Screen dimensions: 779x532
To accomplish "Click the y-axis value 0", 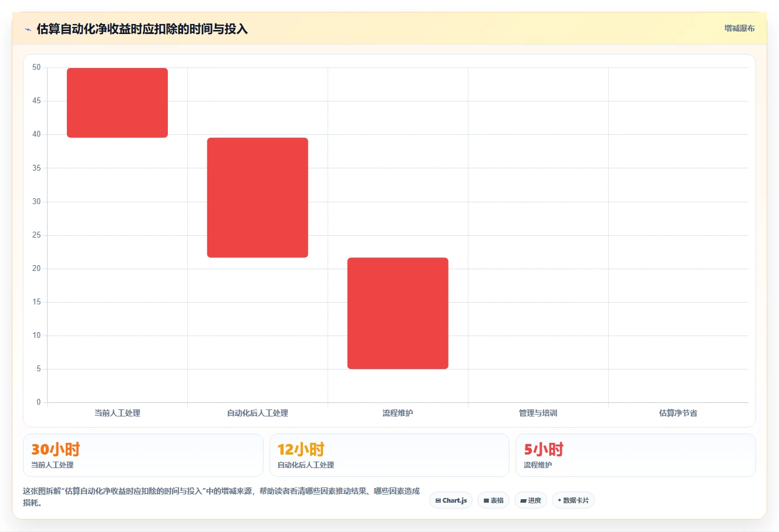I will click(39, 402).
